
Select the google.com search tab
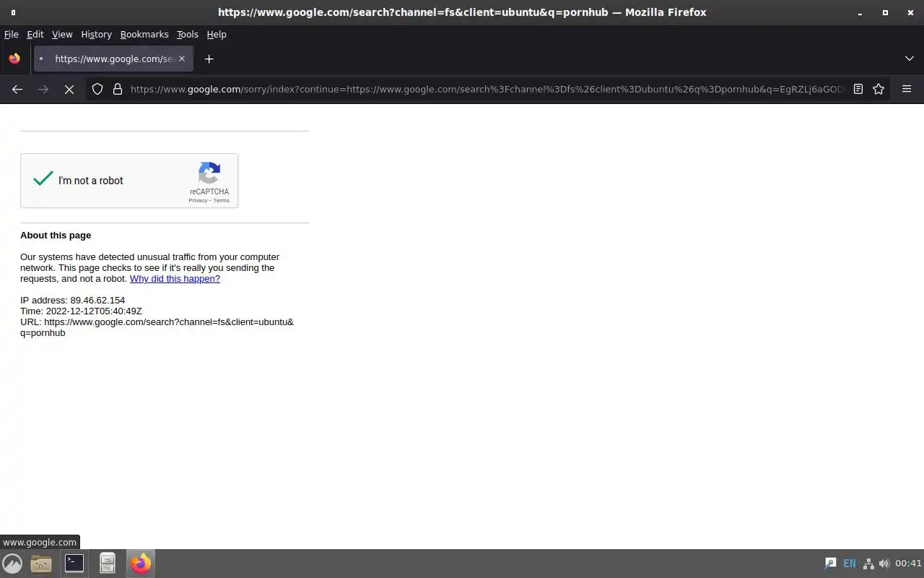(113, 59)
